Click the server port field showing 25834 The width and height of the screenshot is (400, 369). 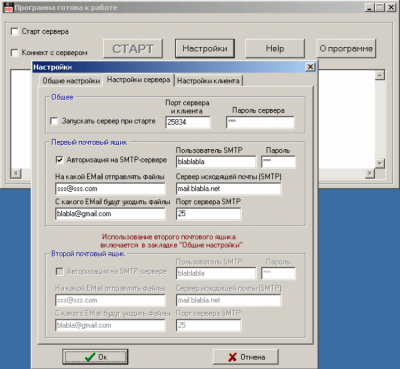pos(188,122)
